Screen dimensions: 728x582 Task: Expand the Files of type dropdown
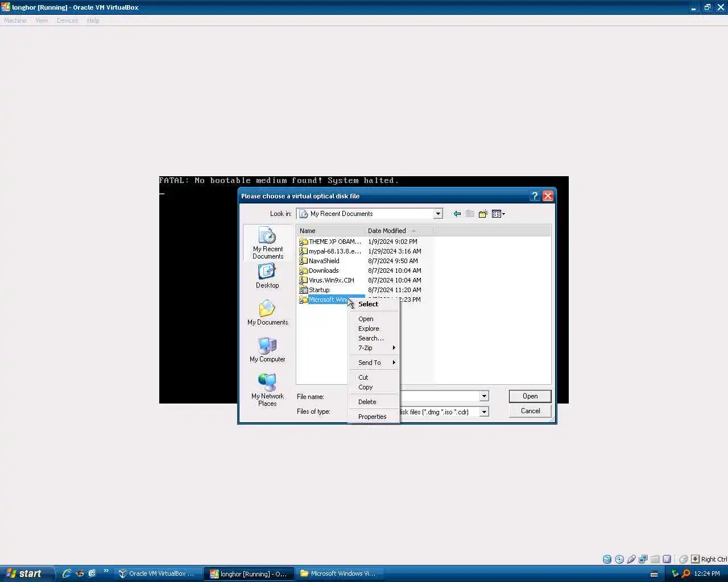pyautogui.click(x=484, y=411)
